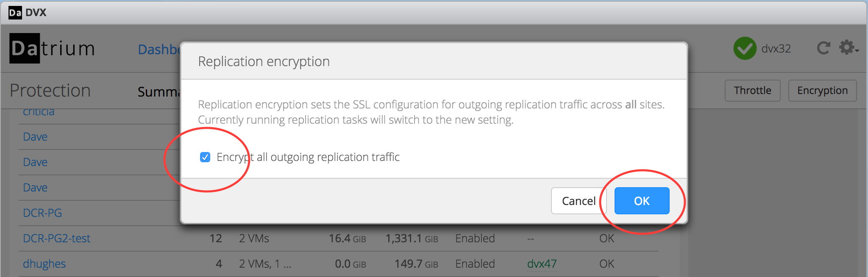Uncheck Encrypt all outgoing replication traffic
This screenshot has width=868, height=277.
205,157
